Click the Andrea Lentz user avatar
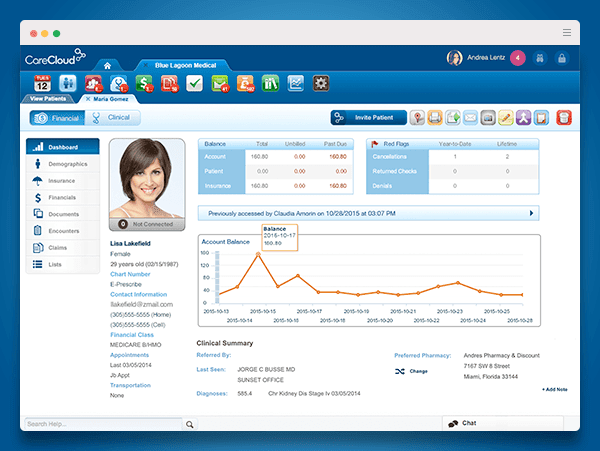Viewport: 600px width, 451px height. click(x=455, y=58)
